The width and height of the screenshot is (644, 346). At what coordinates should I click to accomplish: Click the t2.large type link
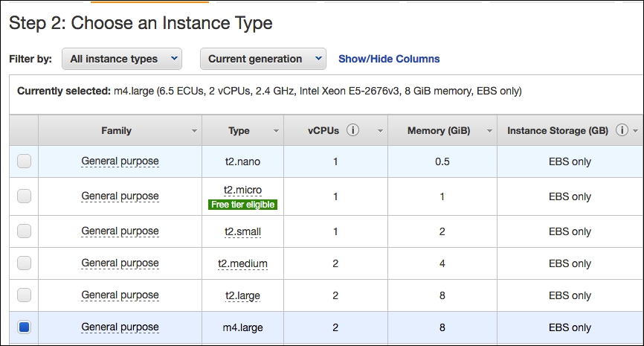tap(242, 296)
